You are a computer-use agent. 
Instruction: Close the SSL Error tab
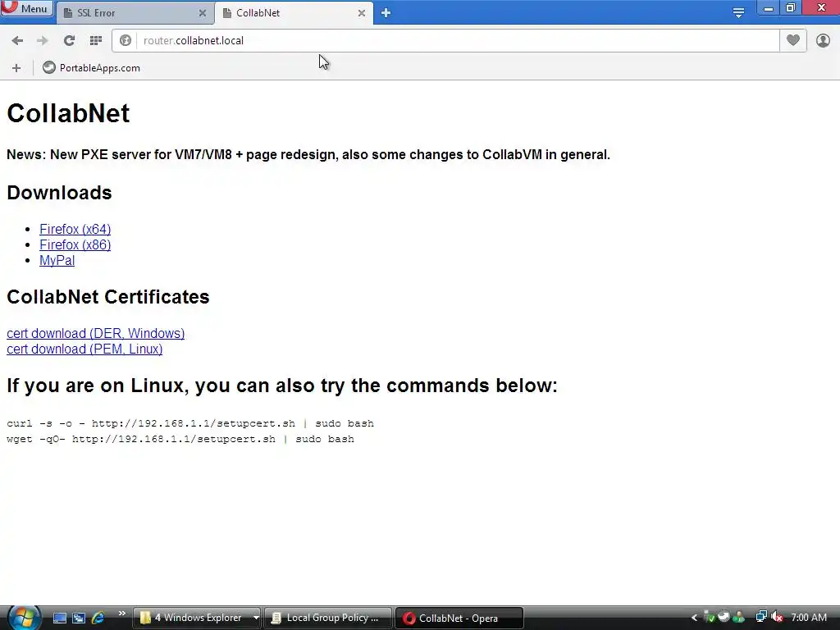click(203, 13)
